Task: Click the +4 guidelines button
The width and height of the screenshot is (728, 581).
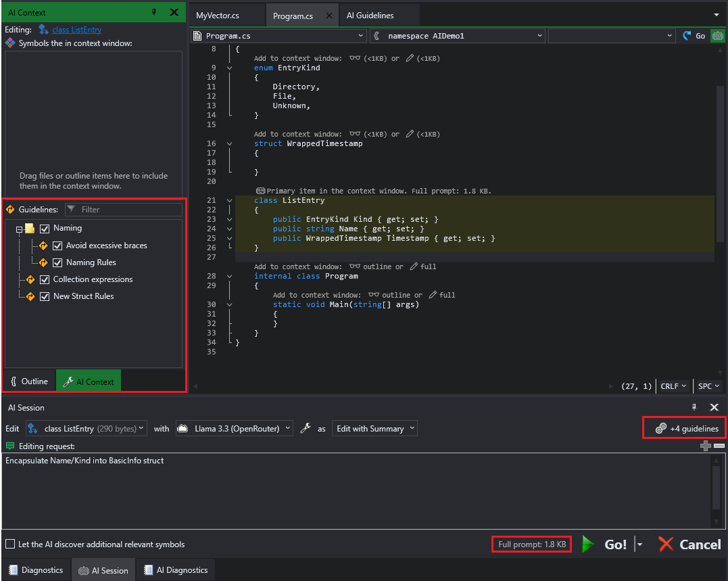Action: coord(686,428)
